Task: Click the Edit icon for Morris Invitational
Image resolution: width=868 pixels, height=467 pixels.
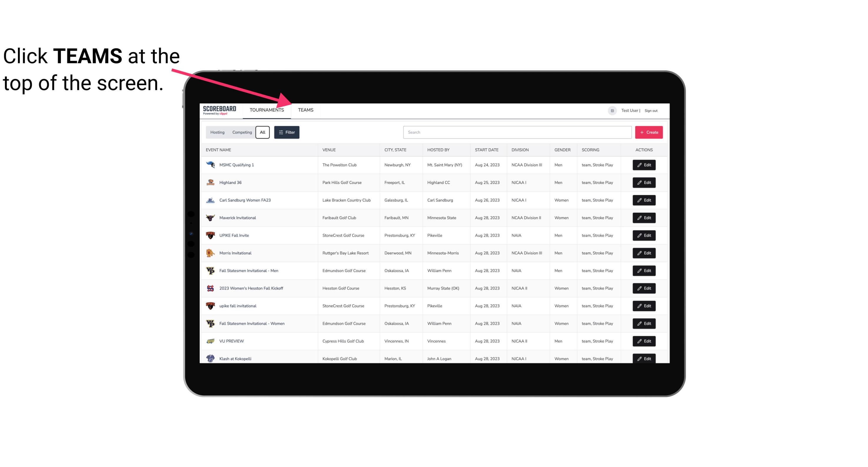Action: click(643, 253)
